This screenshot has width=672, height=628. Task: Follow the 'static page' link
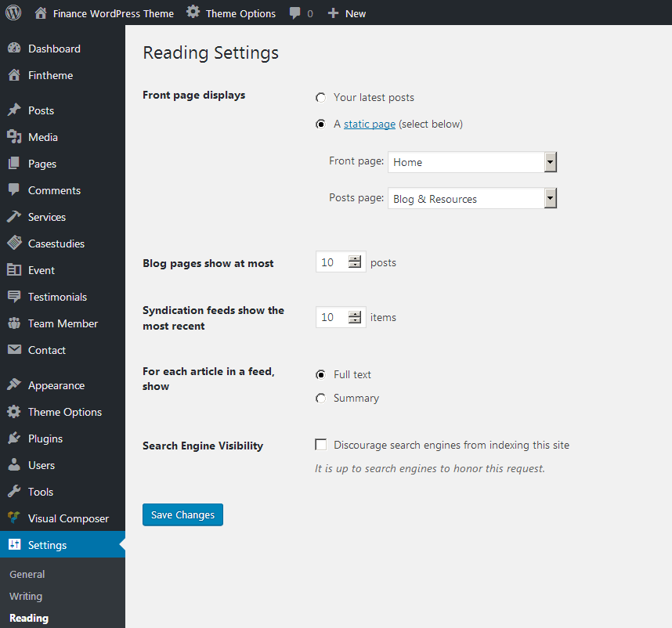click(369, 124)
